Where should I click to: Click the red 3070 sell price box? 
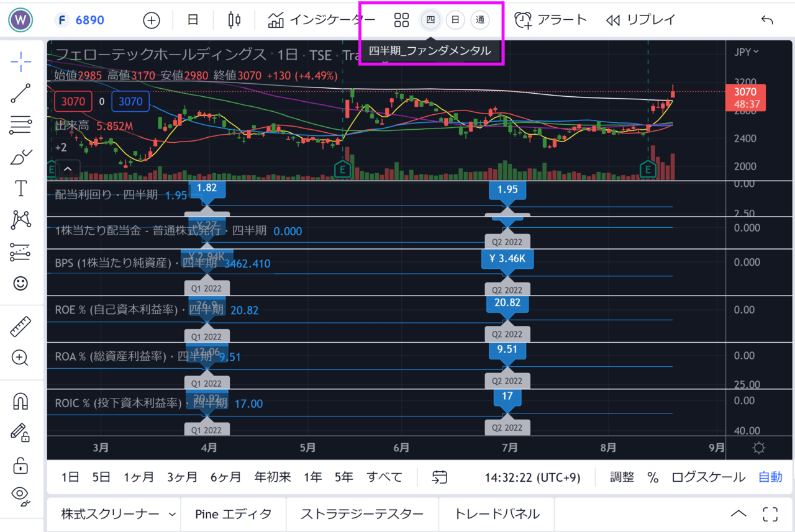74,102
